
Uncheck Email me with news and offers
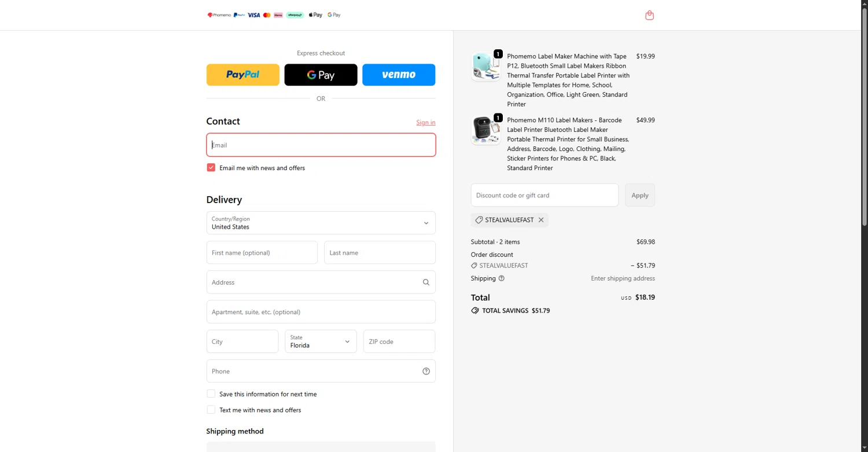click(x=211, y=168)
